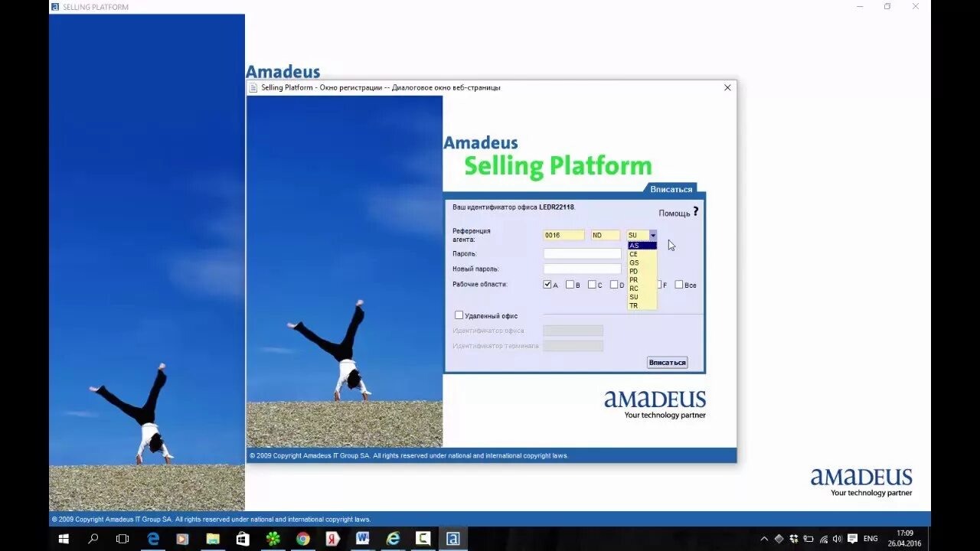Enable work area D checkbox
980x551 pixels.
tap(614, 285)
